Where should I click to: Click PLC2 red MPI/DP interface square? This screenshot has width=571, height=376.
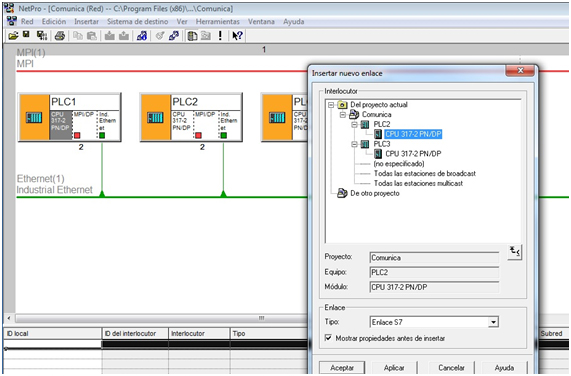coord(198,135)
